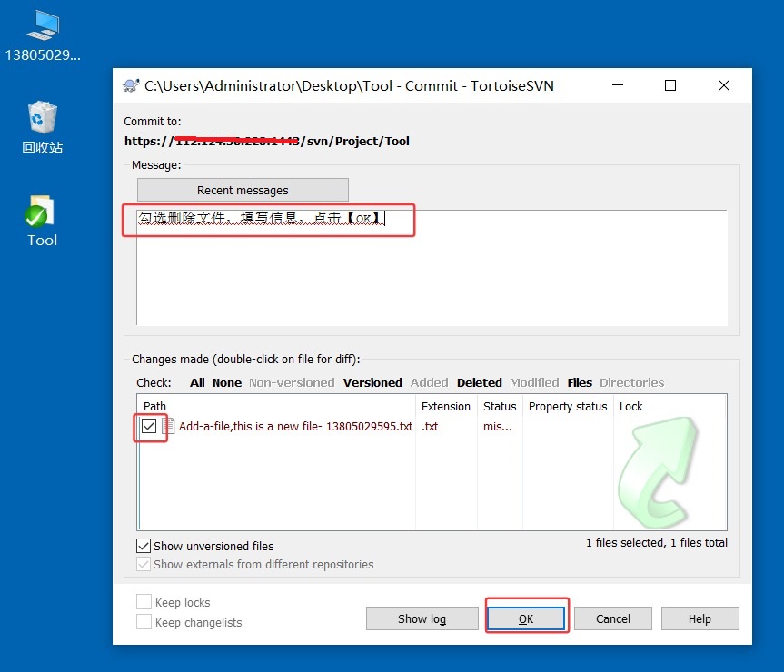Select the Recycle Bin desktop icon
The width and height of the screenshot is (784, 672).
[43, 127]
